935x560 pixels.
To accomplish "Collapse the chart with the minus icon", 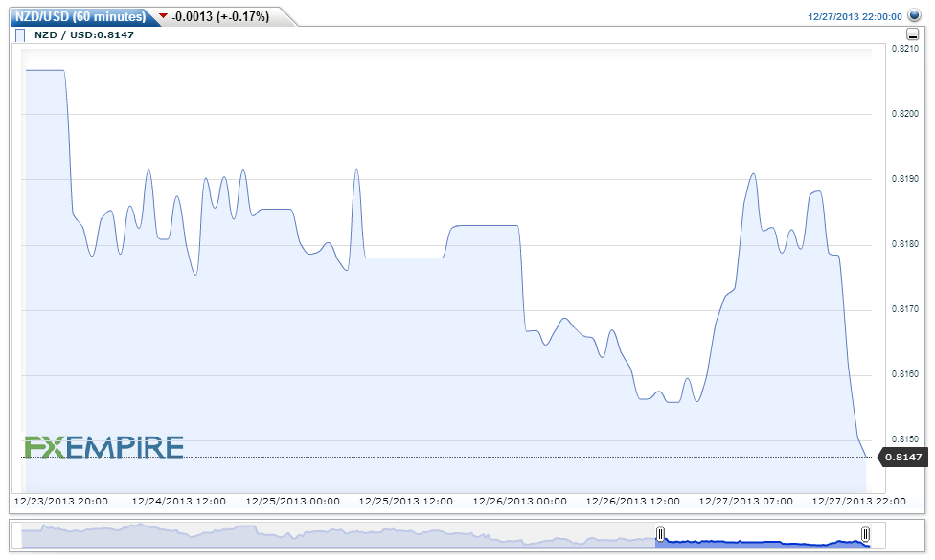I will point(912,34).
